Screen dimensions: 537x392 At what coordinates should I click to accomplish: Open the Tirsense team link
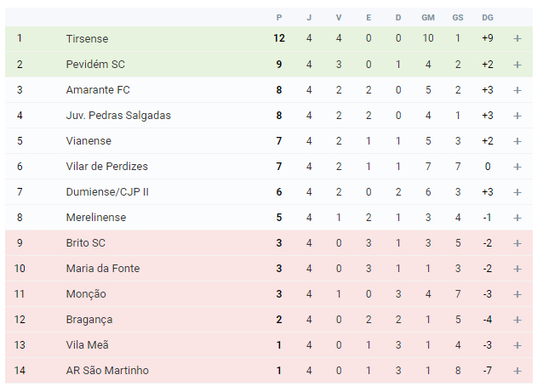click(87, 38)
